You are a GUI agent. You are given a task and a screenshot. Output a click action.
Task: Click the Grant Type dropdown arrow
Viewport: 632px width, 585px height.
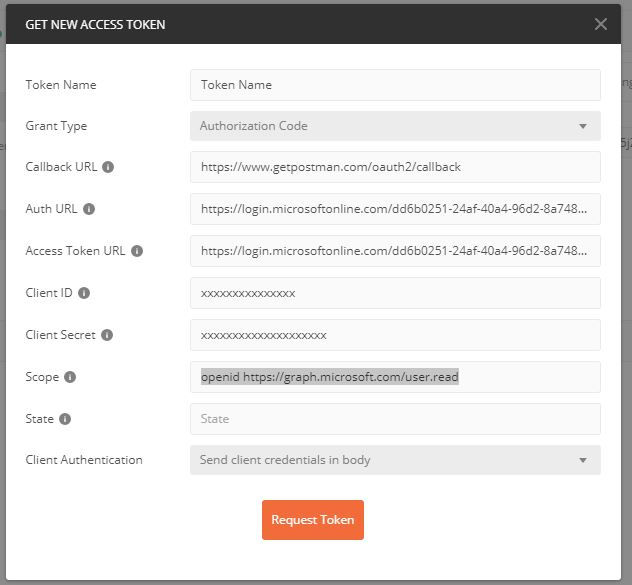point(583,127)
